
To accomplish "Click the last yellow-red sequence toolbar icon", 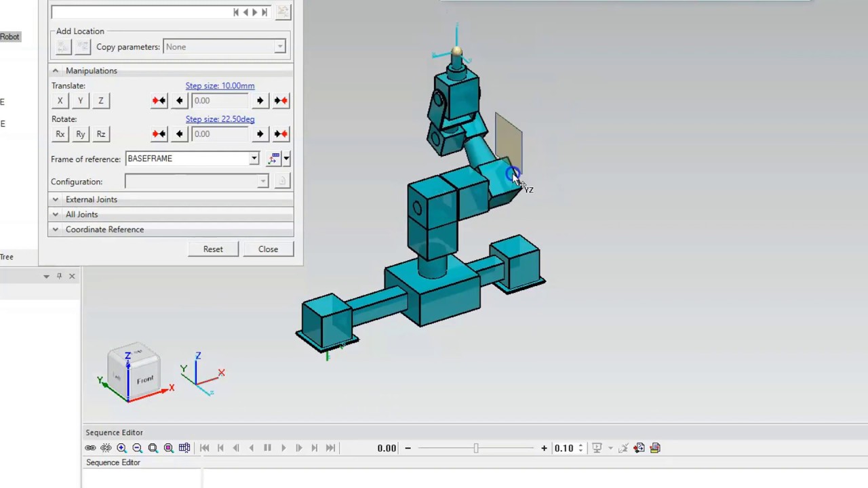I will (655, 448).
